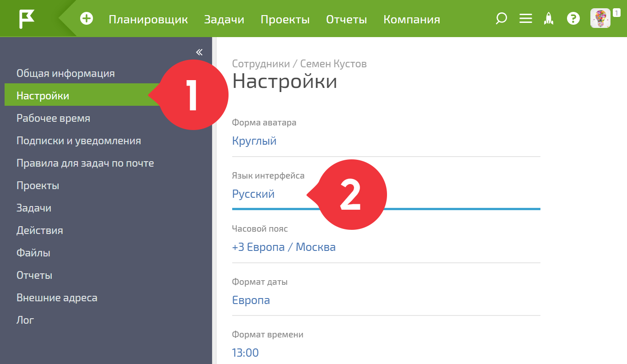Click the Форма аватара label
The image size is (627, 364).
click(264, 123)
